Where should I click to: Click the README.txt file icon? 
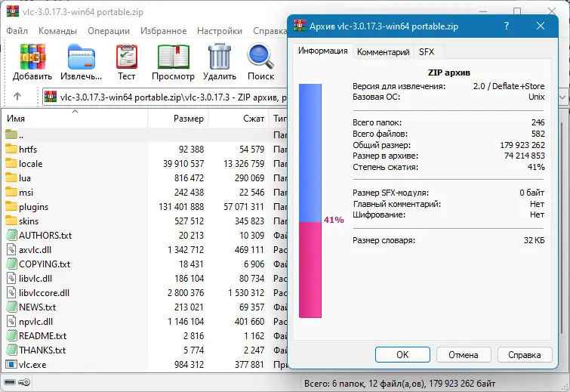coord(11,335)
